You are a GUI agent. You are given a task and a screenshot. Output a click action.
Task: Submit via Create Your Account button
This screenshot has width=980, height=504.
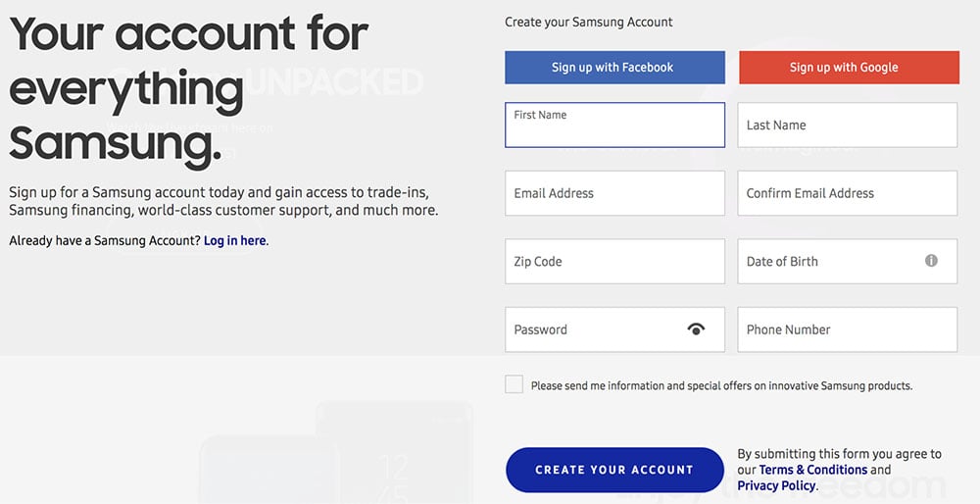click(x=614, y=470)
